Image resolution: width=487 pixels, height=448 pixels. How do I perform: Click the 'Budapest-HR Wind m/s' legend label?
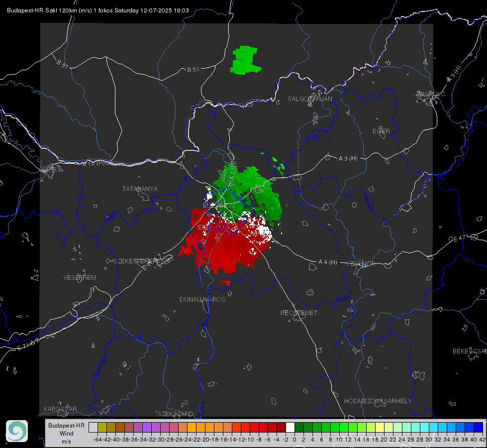[x=67, y=433]
